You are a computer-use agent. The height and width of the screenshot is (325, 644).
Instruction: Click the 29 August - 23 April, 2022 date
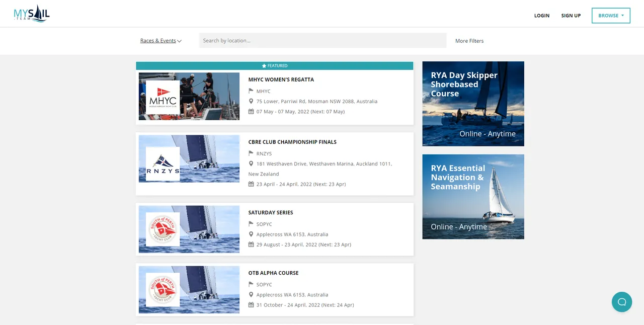click(x=304, y=244)
